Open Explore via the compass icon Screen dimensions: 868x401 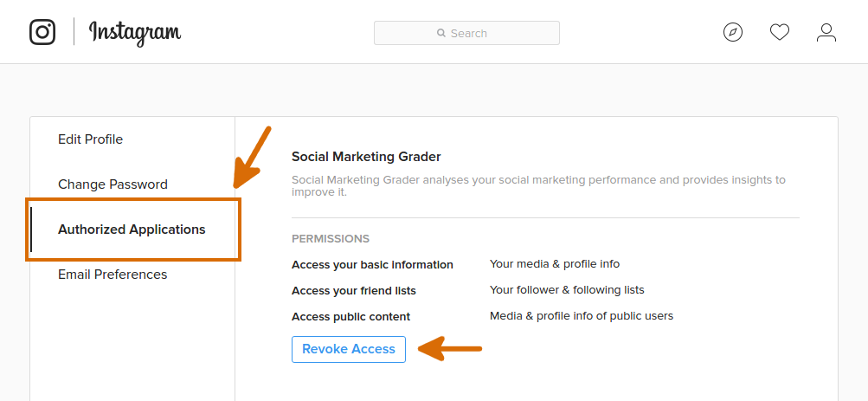(x=733, y=33)
